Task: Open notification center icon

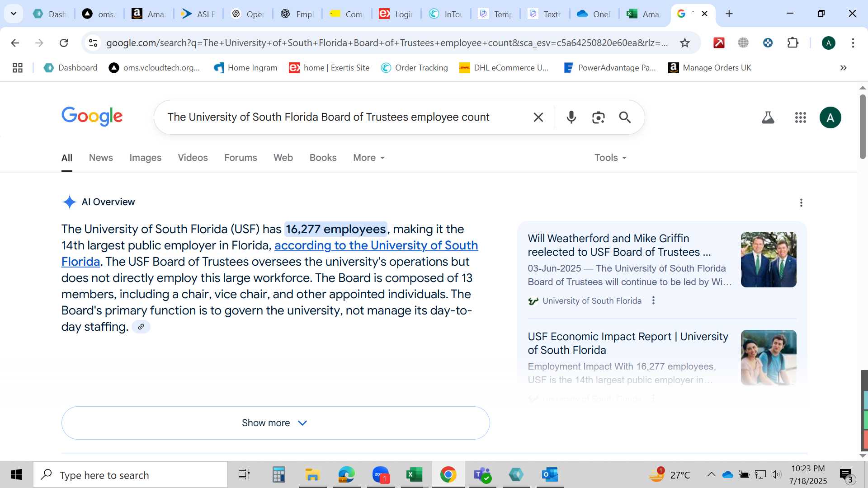Action: (846, 475)
